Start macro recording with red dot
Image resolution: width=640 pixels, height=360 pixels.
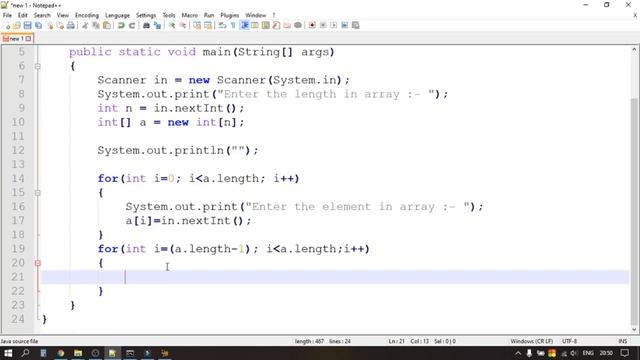click(312, 25)
